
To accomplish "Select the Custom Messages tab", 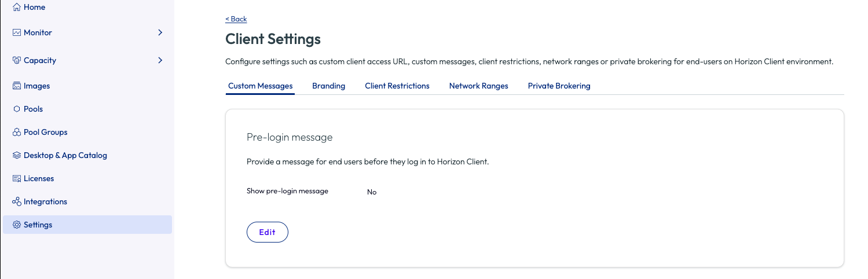I will (260, 86).
